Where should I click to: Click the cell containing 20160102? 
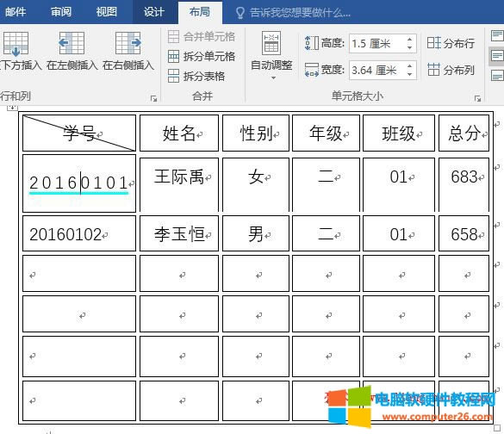click(x=79, y=233)
